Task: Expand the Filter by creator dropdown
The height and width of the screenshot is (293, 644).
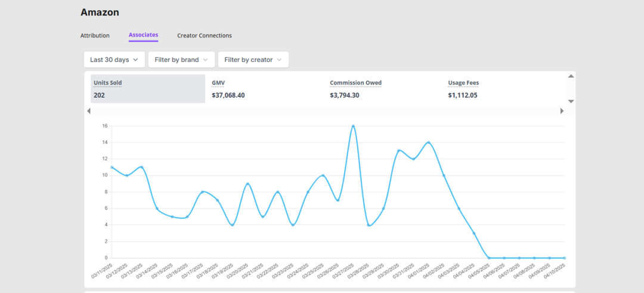Action: point(253,60)
